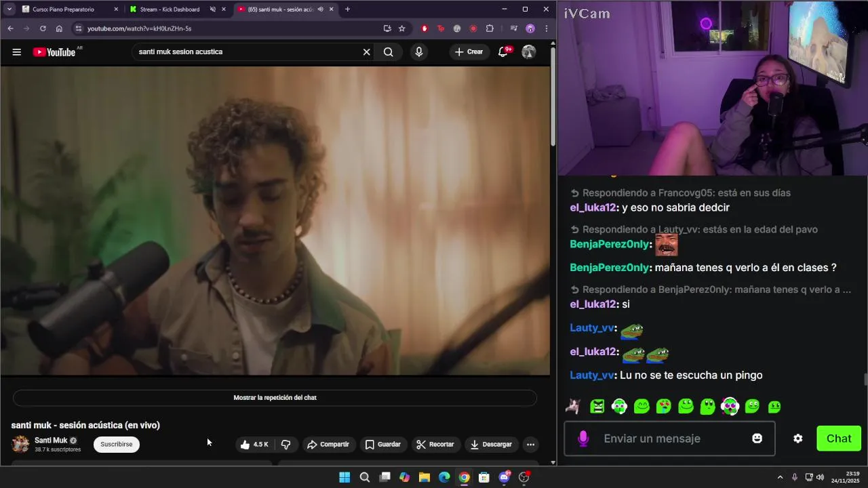Click the iVCam webcam preview

coord(713,88)
